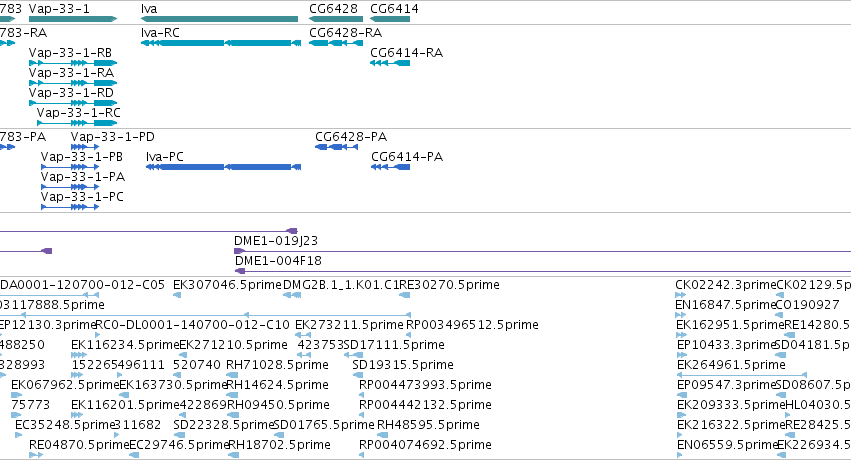851x460 pixels.
Task: Select EST RH18702.5prime
Action: (x=280, y=445)
